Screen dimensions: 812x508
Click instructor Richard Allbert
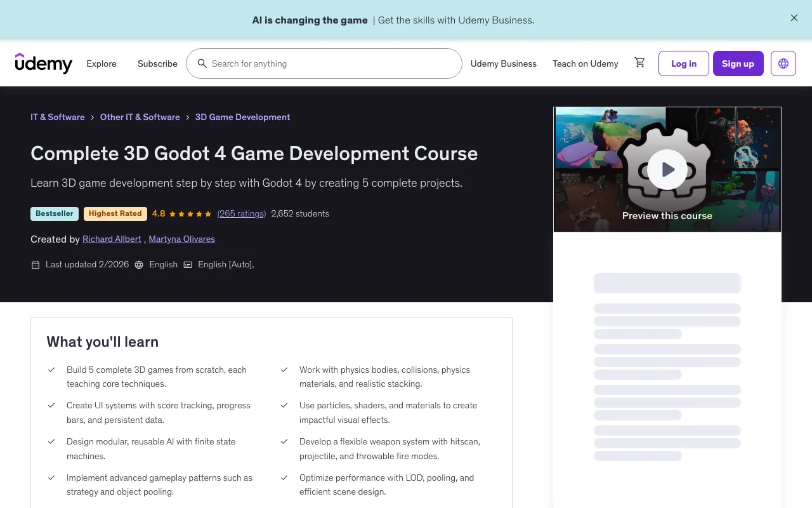(112, 239)
